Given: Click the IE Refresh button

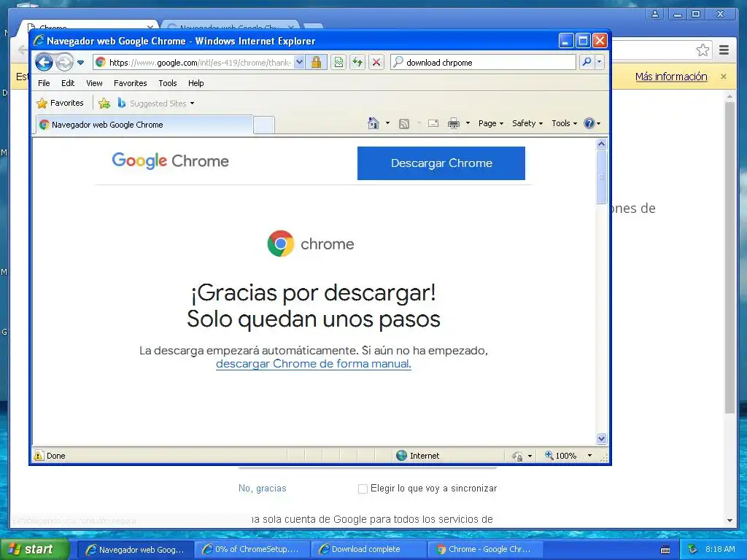Looking at the screenshot, I should [x=357, y=63].
